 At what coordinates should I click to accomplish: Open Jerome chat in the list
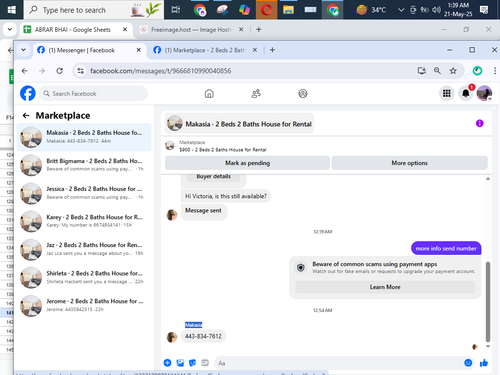[84, 305]
